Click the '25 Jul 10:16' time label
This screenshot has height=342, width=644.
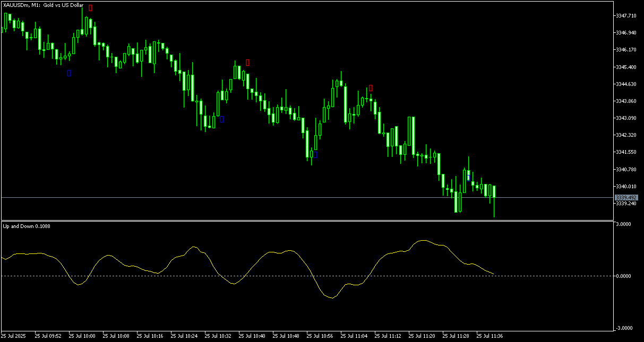pos(150,336)
